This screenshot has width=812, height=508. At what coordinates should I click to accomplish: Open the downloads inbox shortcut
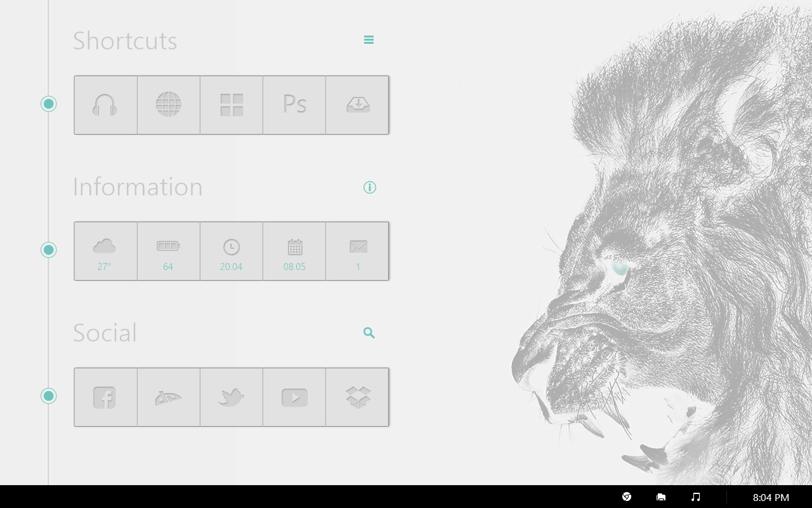(x=357, y=105)
